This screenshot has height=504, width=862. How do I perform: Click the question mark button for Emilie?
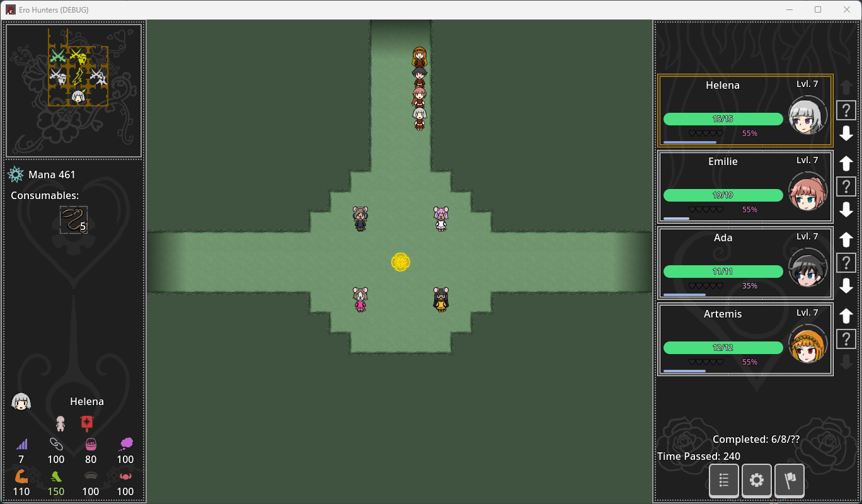(x=846, y=186)
